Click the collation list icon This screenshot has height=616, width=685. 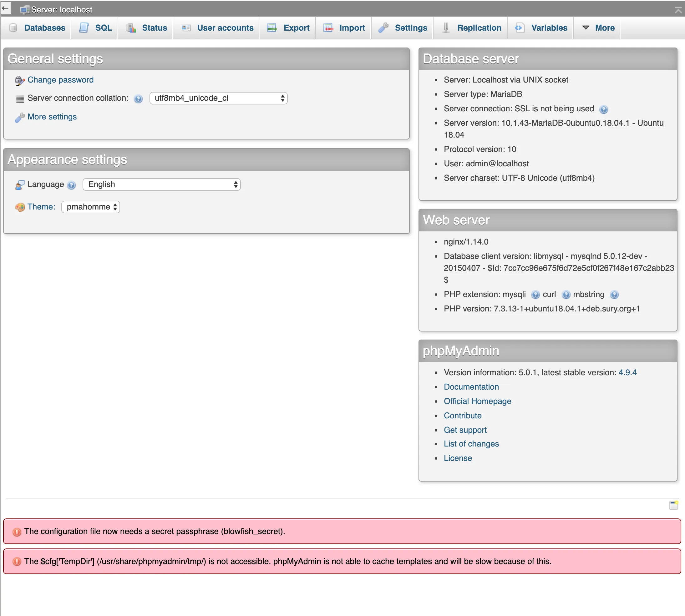point(20,99)
